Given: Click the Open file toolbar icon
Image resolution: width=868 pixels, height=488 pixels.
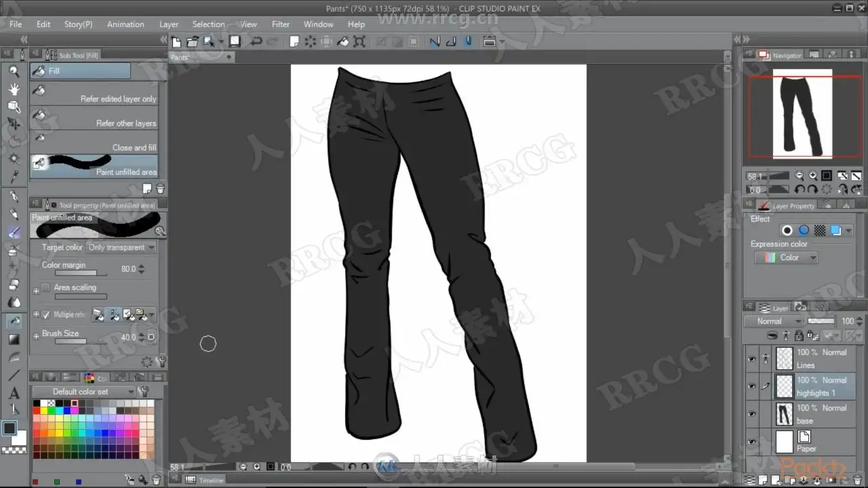Looking at the screenshot, I should 193,42.
